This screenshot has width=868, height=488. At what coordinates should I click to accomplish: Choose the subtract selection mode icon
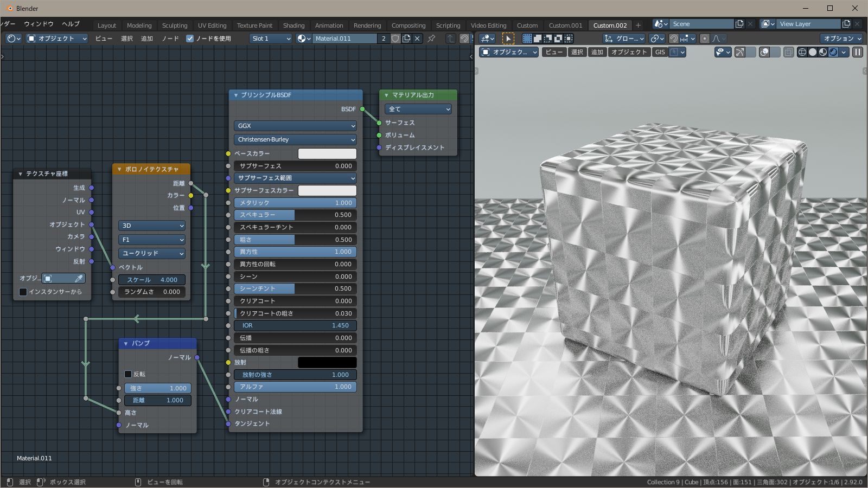point(548,38)
